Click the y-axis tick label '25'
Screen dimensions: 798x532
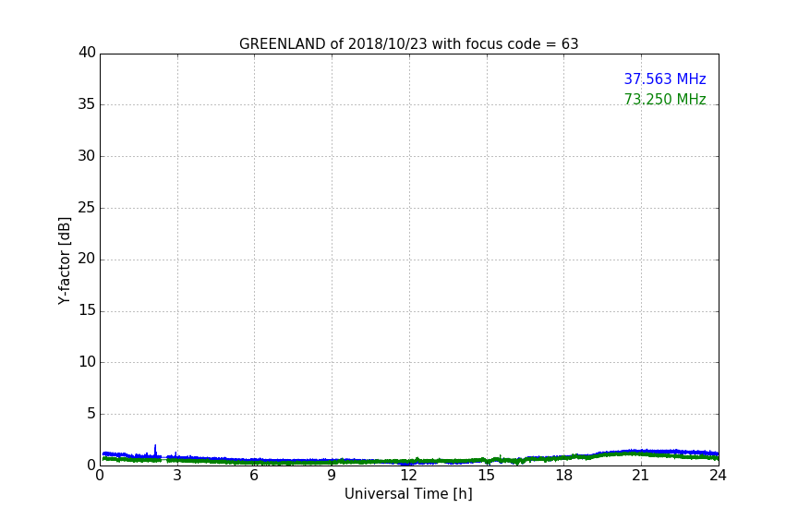87,207
